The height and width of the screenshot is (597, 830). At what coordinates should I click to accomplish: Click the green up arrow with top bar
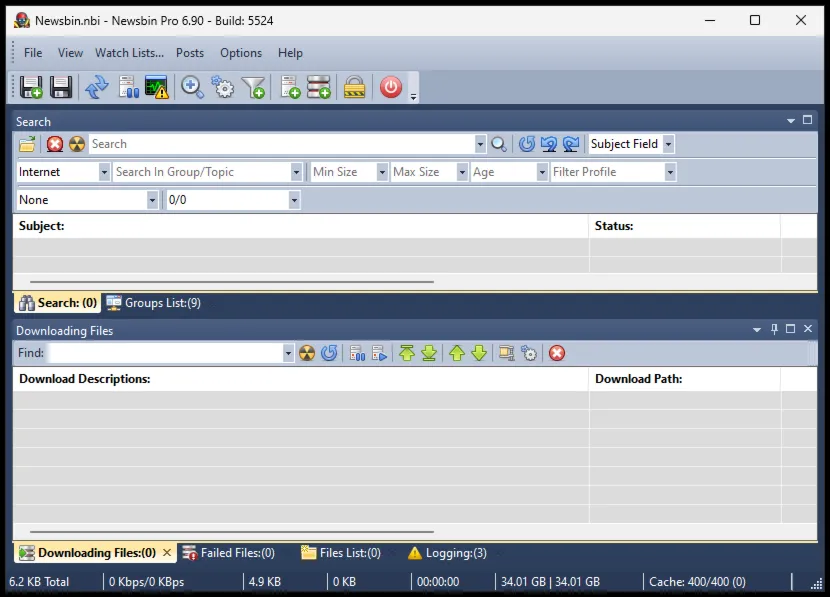pos(407,353)
